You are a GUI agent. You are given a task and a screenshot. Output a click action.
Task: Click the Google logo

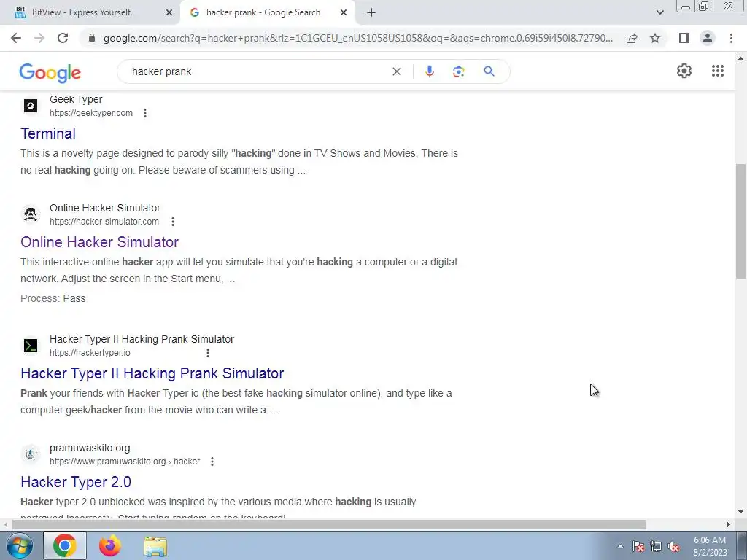point(50,72)
